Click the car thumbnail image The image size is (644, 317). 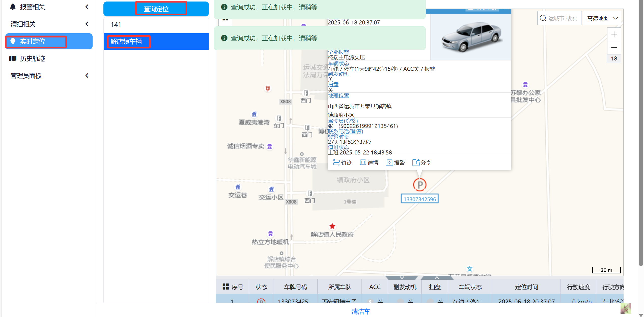coord(471,37)
